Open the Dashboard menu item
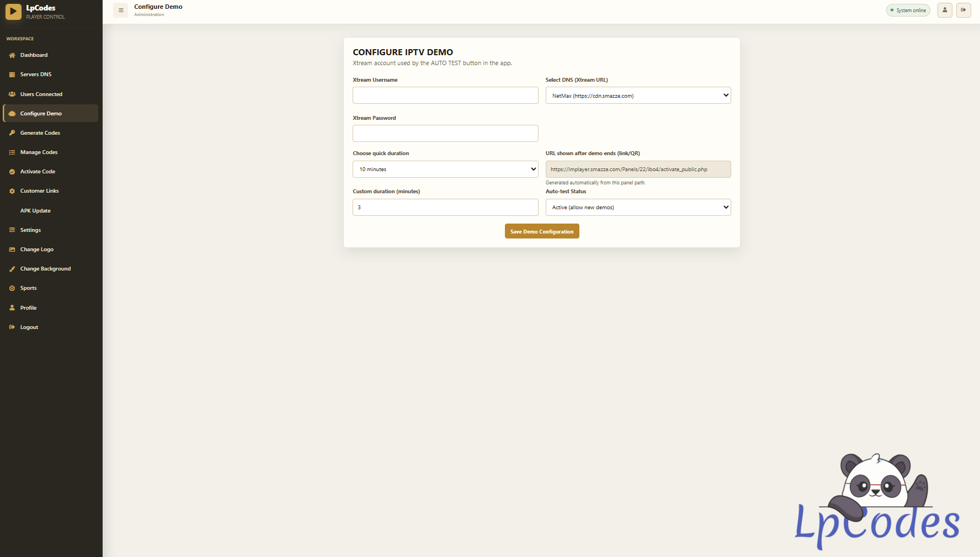Viewport: 980px width, 557px height. 51,55
